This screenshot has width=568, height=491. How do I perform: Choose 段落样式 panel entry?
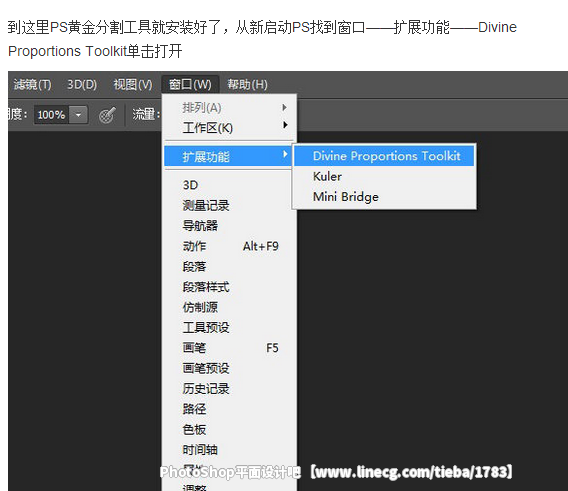[230, 287]
